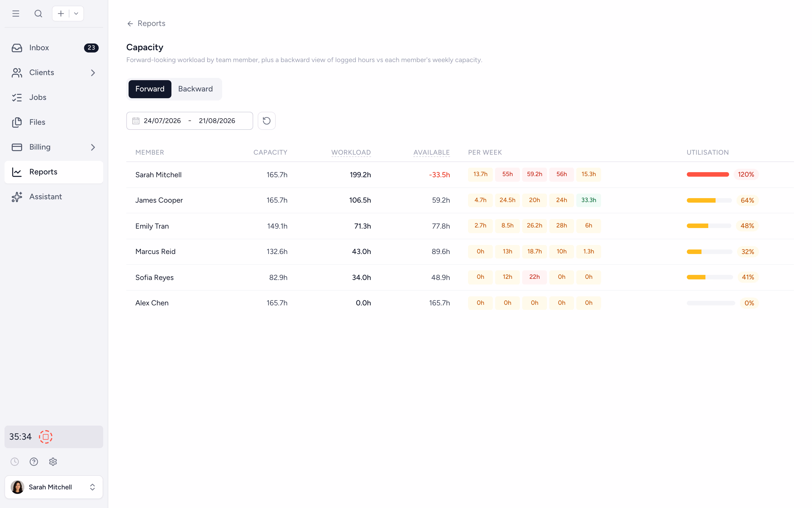Click Sarah Mitchell's -33.5h available value
The width and height of the screenshot is (812, 508).
pos(439,175)
